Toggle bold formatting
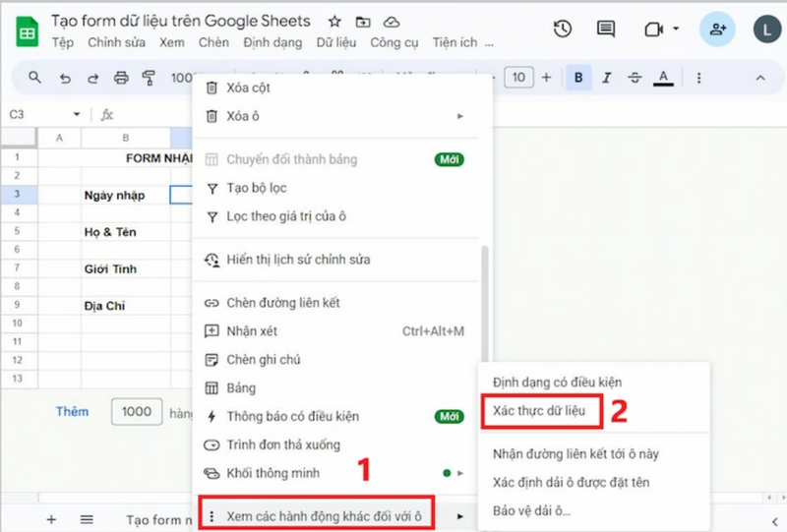787x532 pixels. point(578,78)
